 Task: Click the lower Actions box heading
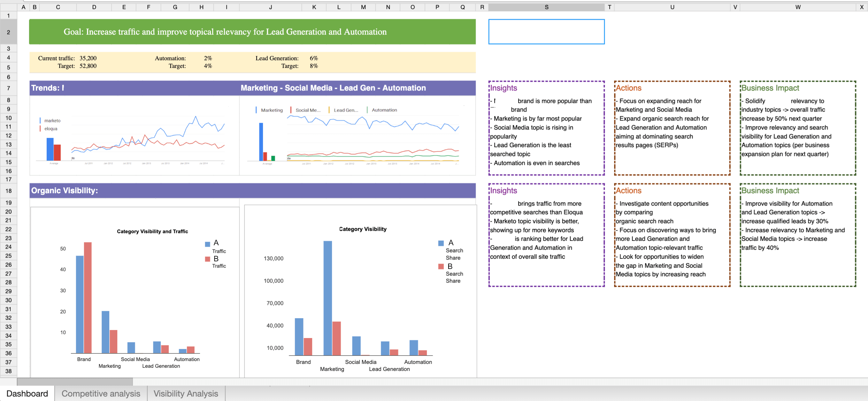click(x=628, y=191)
